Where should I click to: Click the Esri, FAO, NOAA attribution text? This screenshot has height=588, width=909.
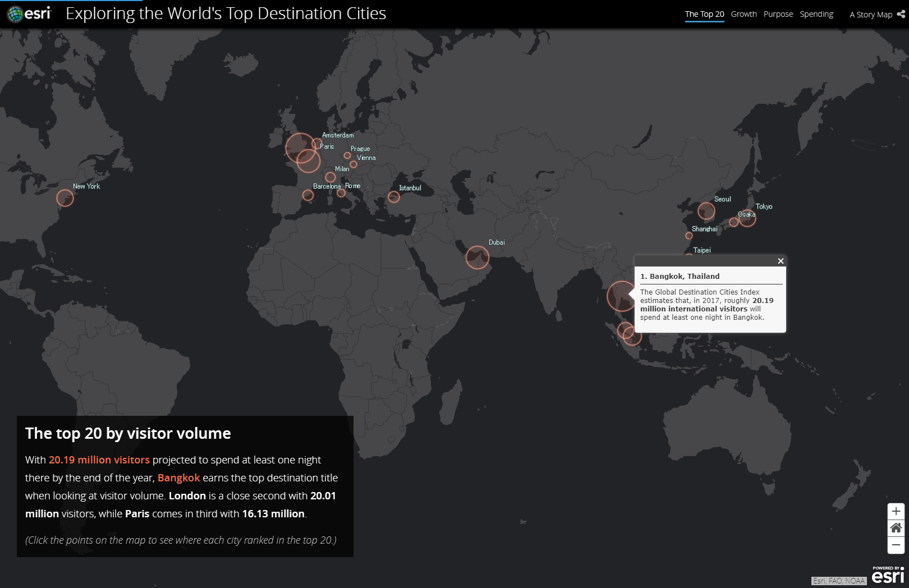[839, 581]
